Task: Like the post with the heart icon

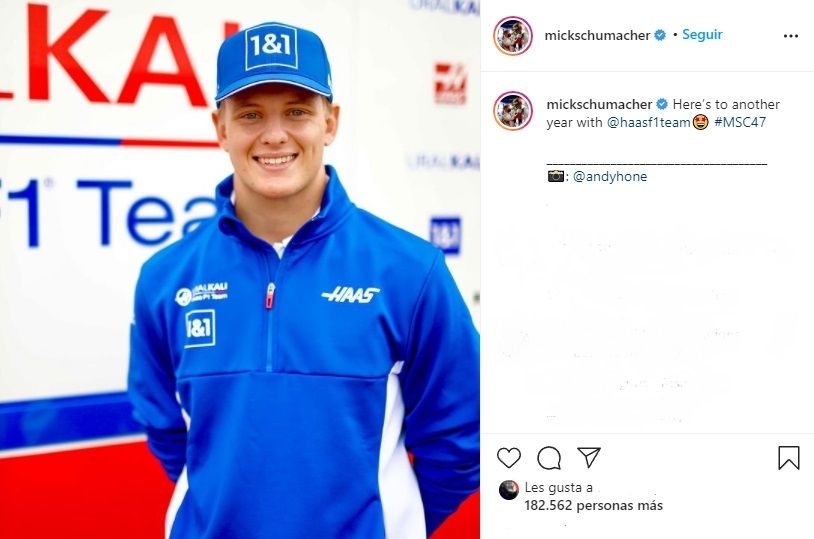Action: pos(509,457)
